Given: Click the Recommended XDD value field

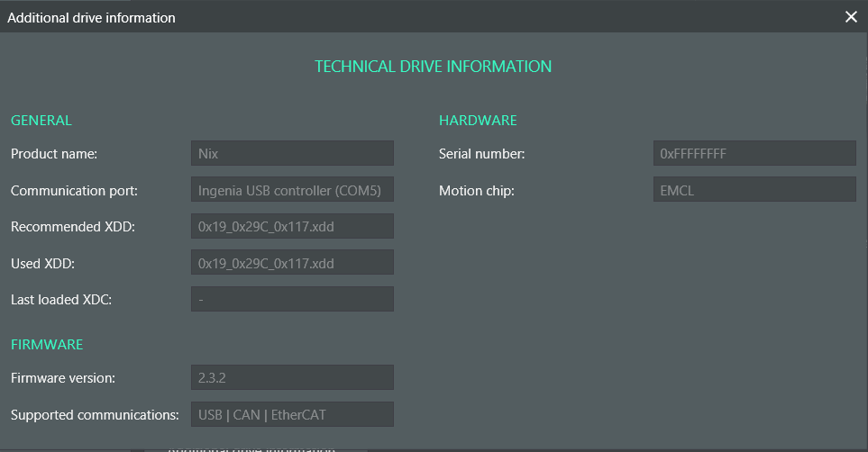Looking at the screenshot, I should [292, 226].
